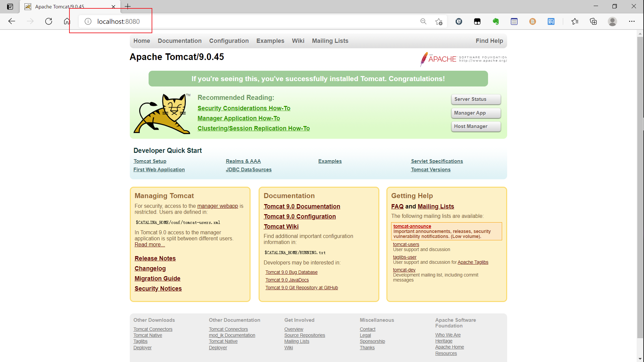Image resolution: width=644 pixels, height=362 pixels.
Task: Open the user profile avatar
Action: coord(612,21)
